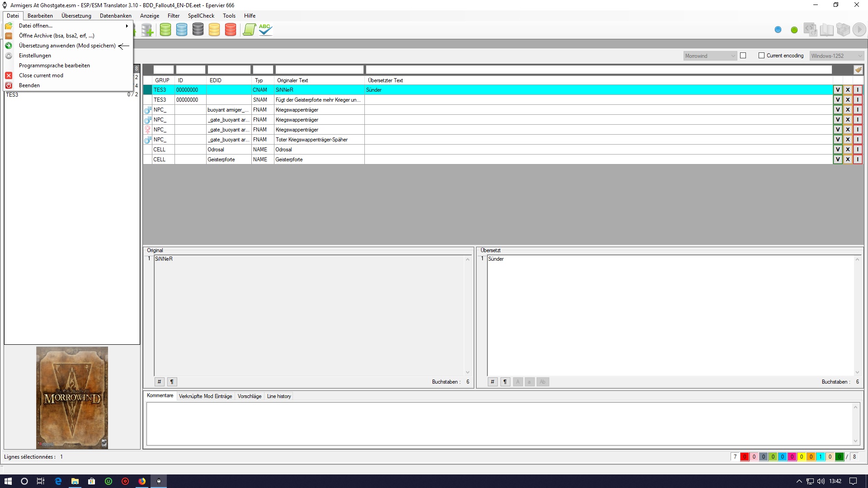This screenshot has height=488, width=868.
Task: Open the Windows-1252 encoding dropdown
Action: click(x=836, y=56)
